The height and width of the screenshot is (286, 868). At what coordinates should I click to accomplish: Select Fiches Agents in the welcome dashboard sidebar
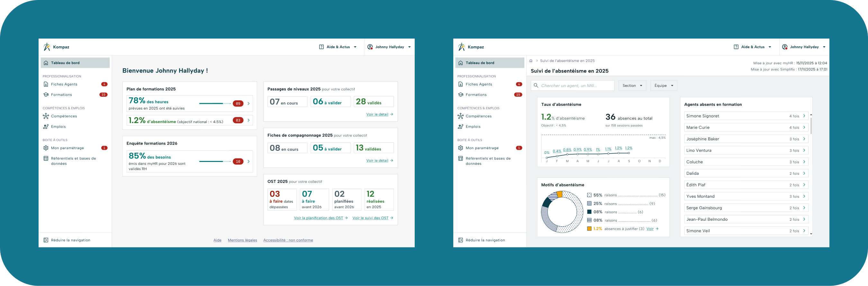[64, 84]
